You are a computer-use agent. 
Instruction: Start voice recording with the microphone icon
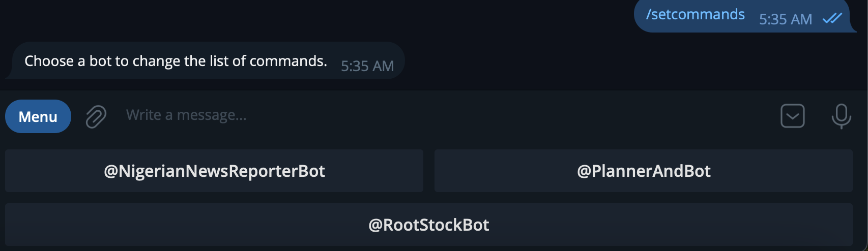coord(841,116)
